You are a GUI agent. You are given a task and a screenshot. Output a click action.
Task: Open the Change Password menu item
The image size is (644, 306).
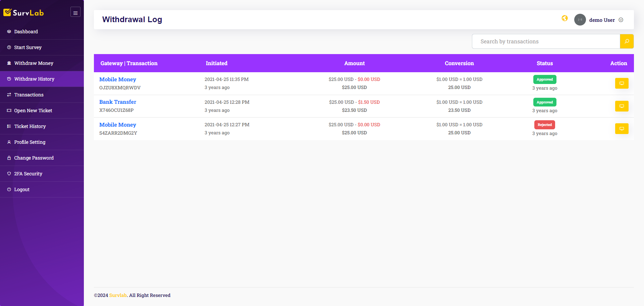pos(34,158)
